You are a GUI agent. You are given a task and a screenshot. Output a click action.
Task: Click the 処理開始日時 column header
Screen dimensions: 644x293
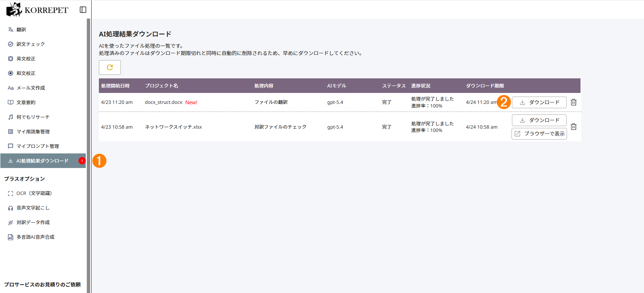tap(115, 86)
